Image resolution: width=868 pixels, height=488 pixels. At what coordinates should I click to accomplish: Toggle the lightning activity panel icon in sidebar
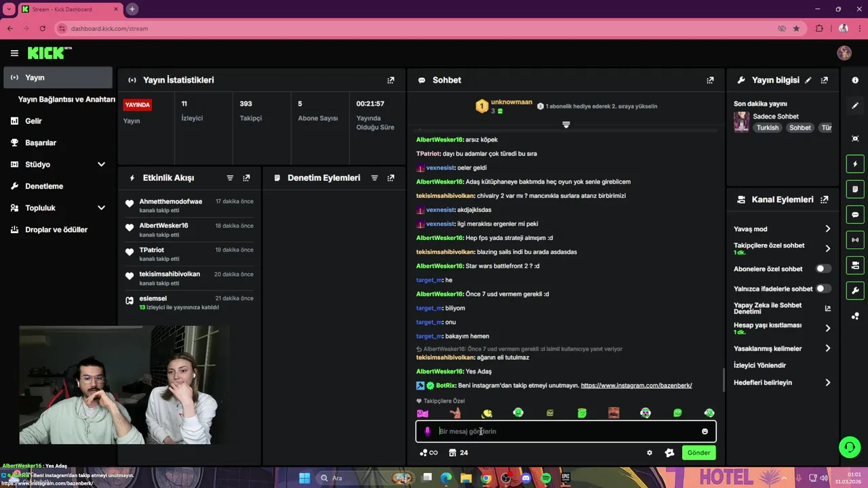pos(854,164)
